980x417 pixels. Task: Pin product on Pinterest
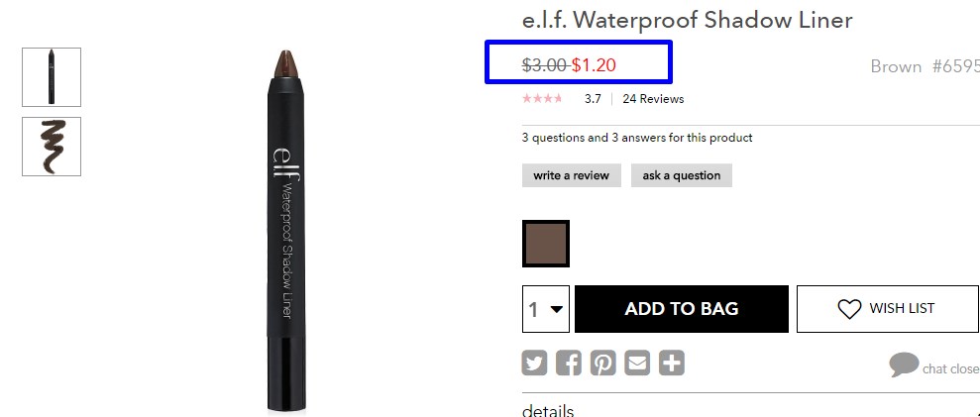(603, 363)
